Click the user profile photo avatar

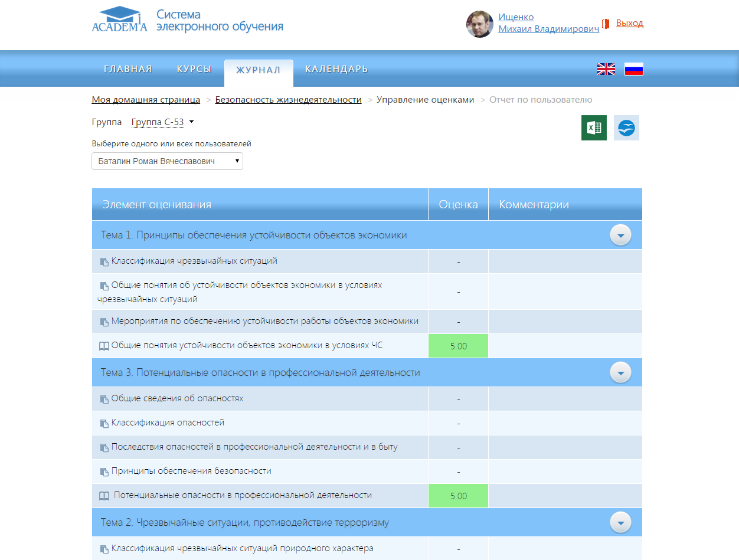tap(480, 24)
